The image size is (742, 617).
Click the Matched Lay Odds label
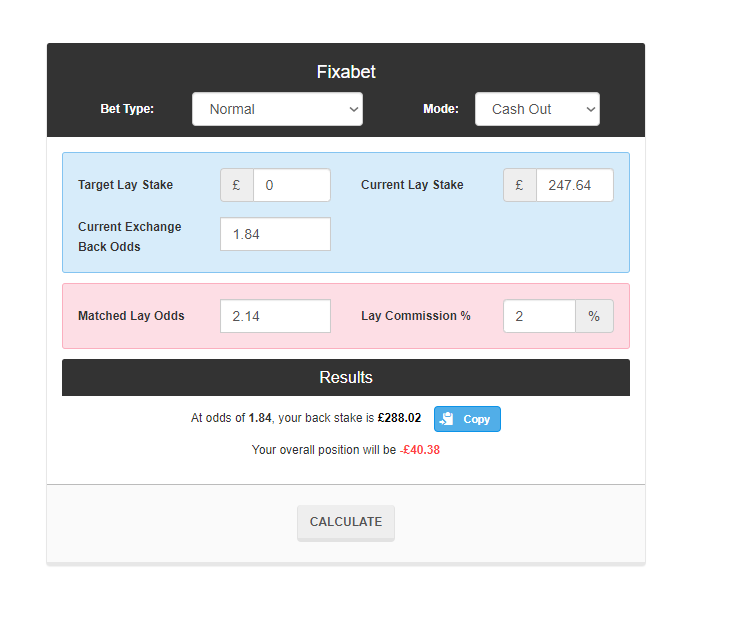(x=131, y=316)
